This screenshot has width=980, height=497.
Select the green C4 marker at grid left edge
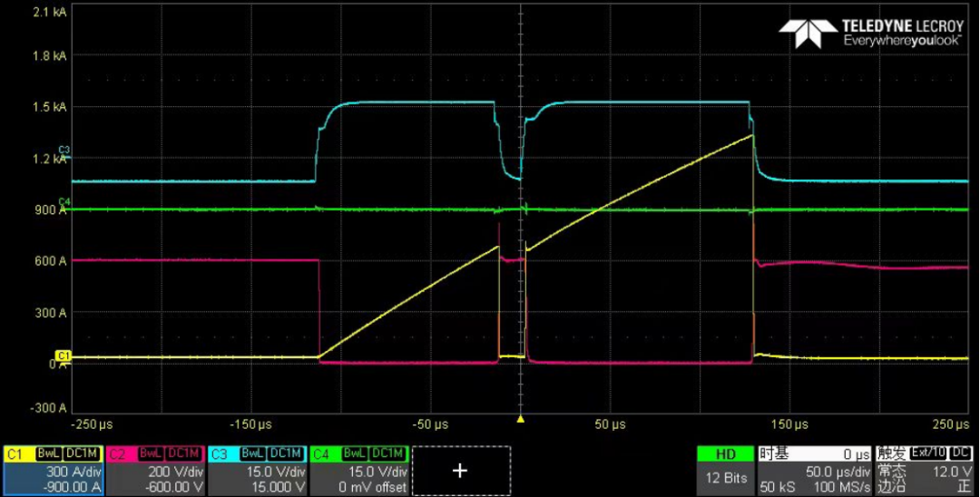(64, 201)
